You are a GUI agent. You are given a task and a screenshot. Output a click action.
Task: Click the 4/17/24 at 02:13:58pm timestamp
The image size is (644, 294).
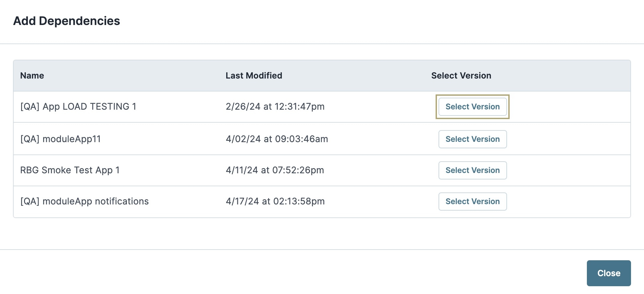coord(275,202)
